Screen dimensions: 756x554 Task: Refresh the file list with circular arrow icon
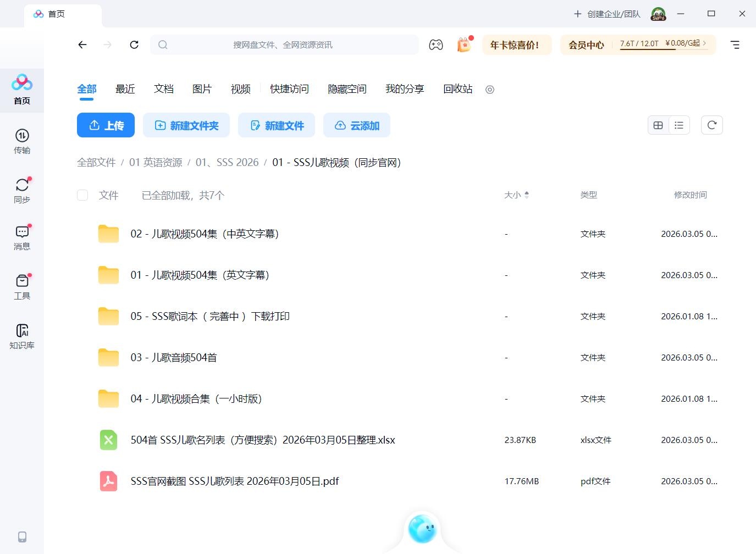pos(711,125)
